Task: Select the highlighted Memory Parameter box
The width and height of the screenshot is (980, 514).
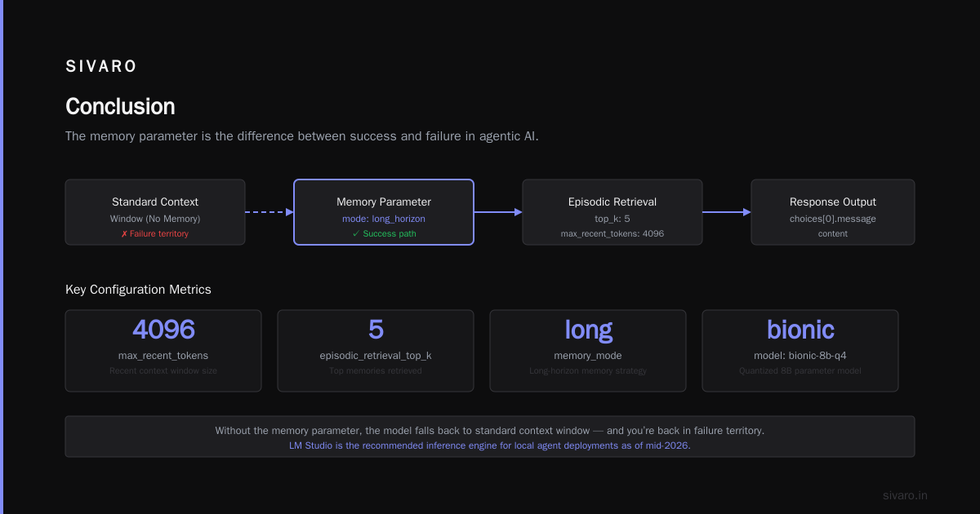Action: (384, 212)
